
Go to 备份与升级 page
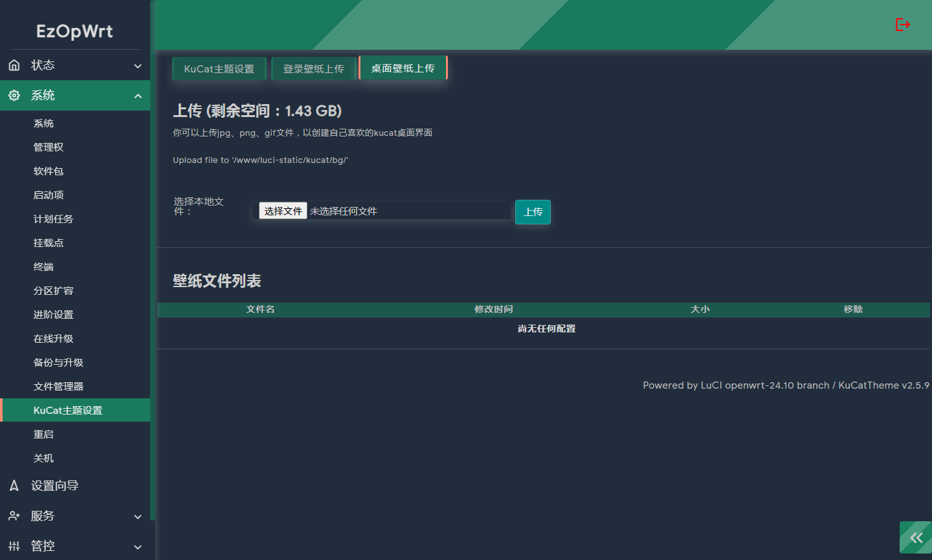click(58, 363)
